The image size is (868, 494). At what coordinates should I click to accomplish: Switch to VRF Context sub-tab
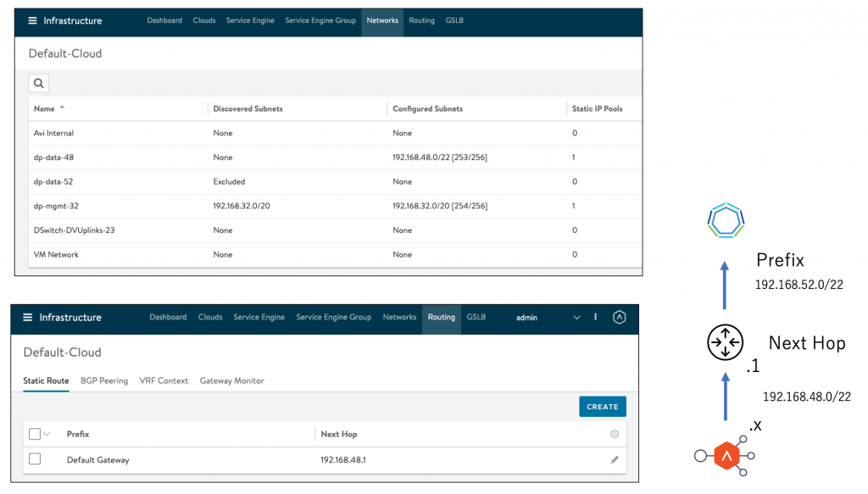point(164,380)
